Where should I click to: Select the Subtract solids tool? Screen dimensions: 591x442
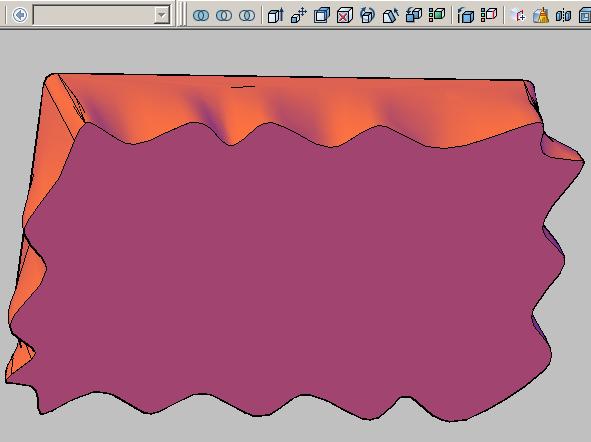pos(224,15)
